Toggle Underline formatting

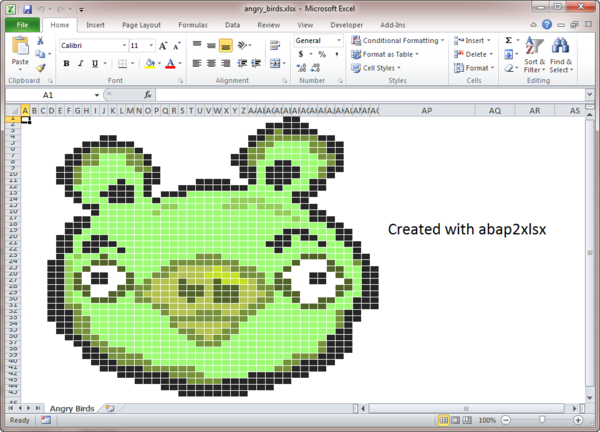point(95,63)
